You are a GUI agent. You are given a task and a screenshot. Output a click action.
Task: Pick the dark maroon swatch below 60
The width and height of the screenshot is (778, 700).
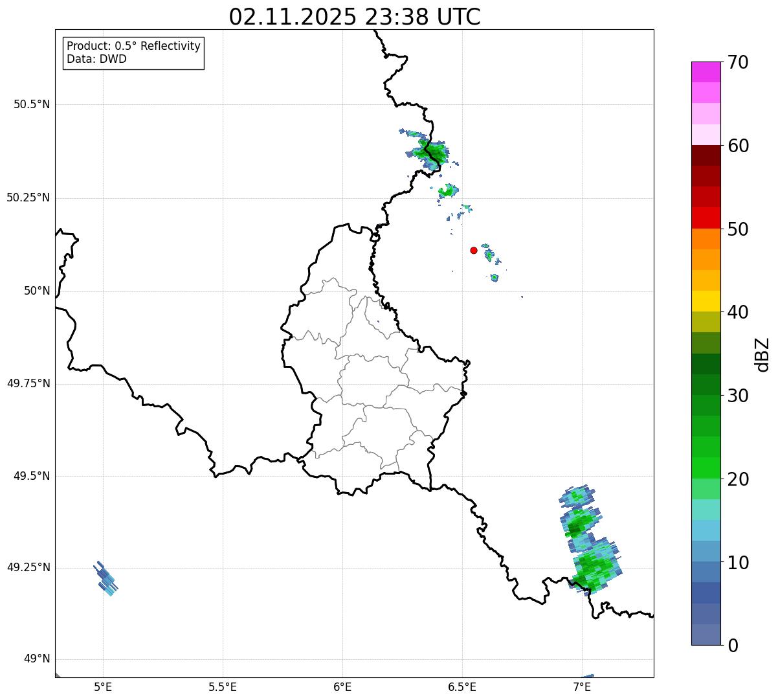pyautogui.click(x=706, y=155)
